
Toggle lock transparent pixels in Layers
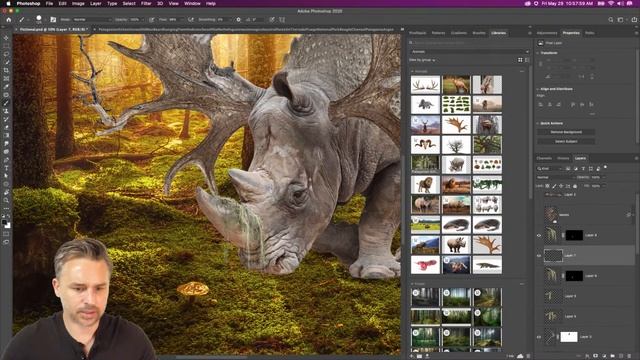547,186
